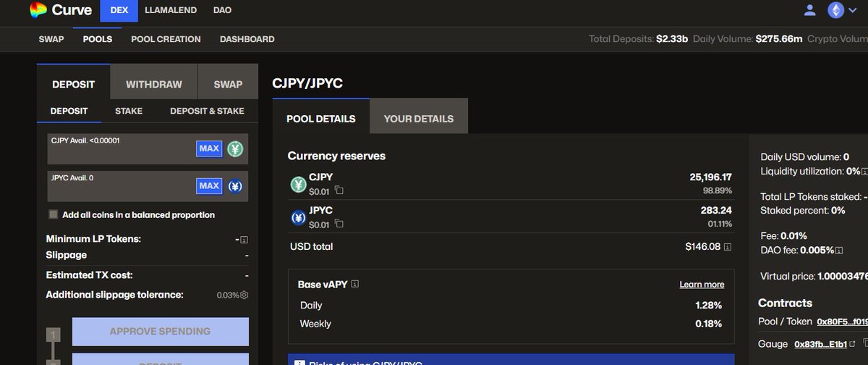Viewport: 868px width, 365px height.
Task: Copy the CJPY token address
Action: click(339, 191)
